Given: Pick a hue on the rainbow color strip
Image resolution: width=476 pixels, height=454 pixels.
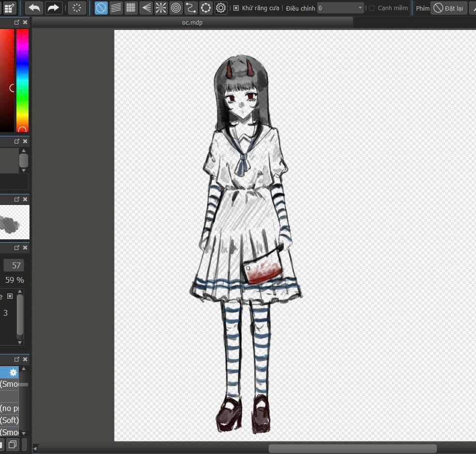Looking at the screenshot, I should [22, 80].
